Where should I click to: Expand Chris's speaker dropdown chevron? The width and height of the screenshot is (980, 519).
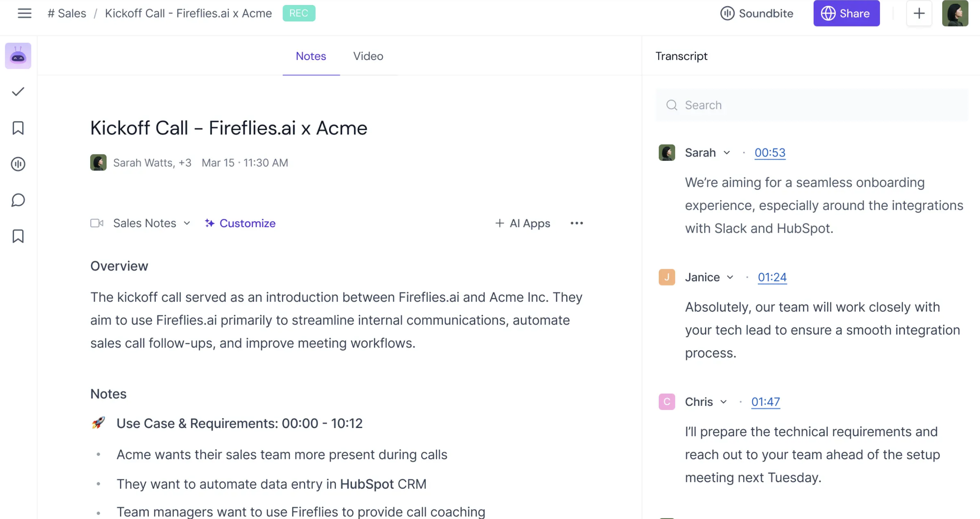coord(723,402)
